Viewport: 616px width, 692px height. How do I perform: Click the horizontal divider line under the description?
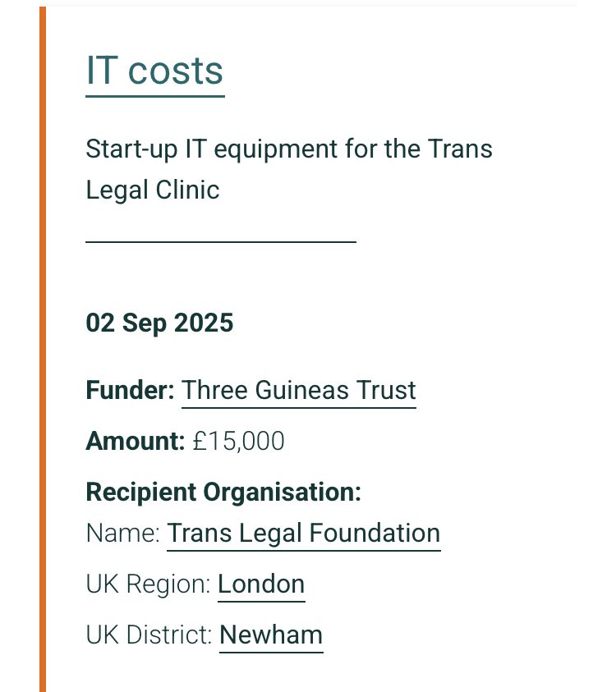point(220,242)
